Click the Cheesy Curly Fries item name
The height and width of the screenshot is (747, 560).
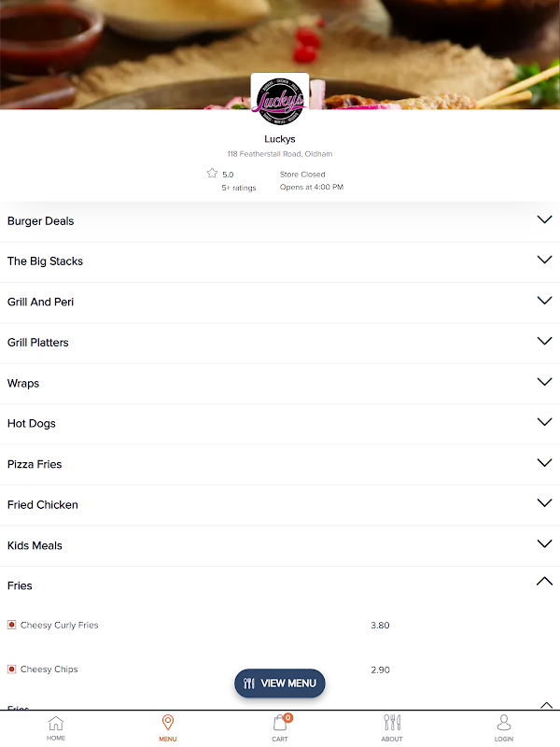click(x=60, y=625)
